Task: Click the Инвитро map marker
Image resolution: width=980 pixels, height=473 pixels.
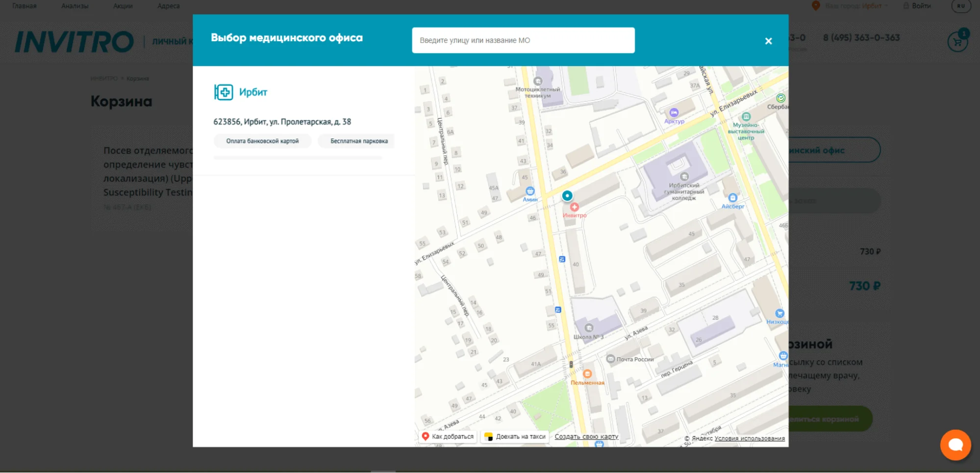Action: point(574,208)
